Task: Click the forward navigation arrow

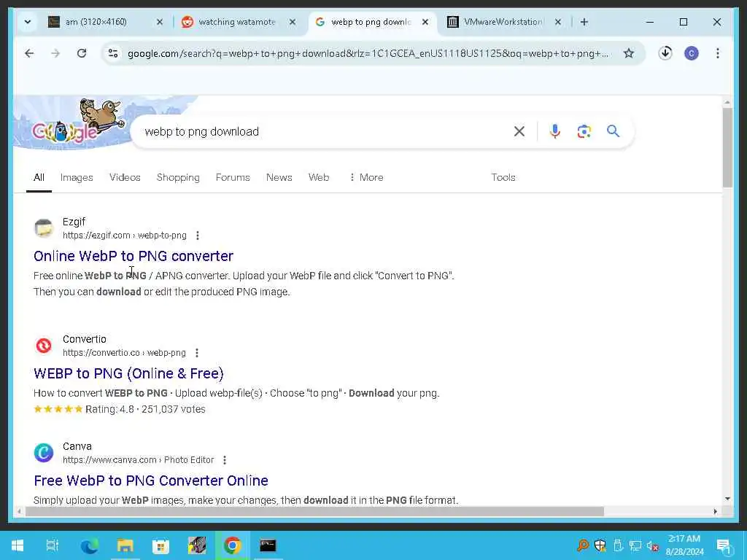Action: coord(55,53)
